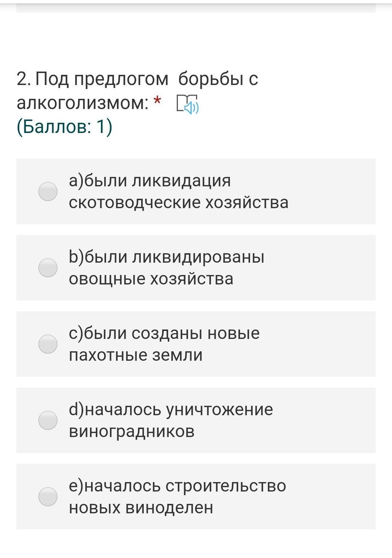
Task: Click answer text "были созданы новые пахотные земли"
Action: 164,344
